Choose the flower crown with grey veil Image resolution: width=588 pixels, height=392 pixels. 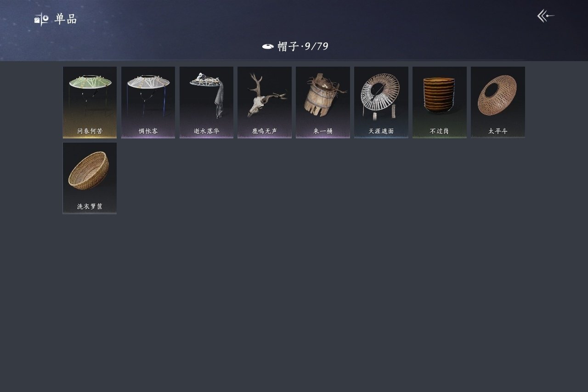207,94
